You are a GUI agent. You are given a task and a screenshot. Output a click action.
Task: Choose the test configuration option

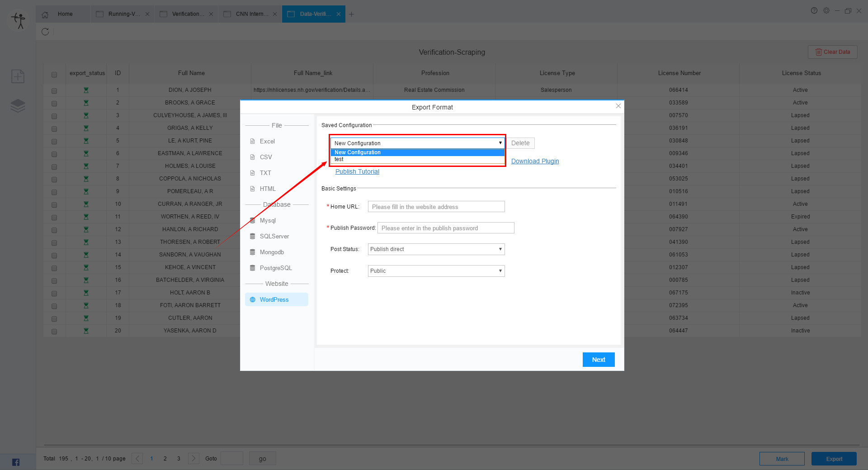418,159
